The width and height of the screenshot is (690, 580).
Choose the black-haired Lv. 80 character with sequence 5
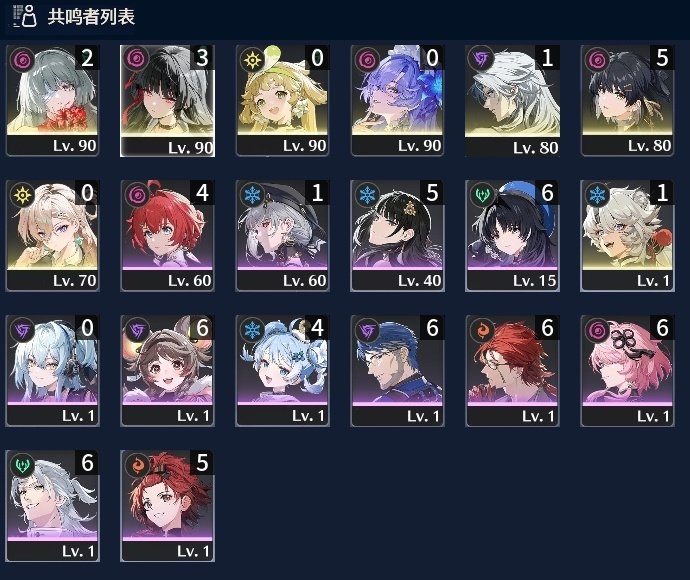pos(627,100)
